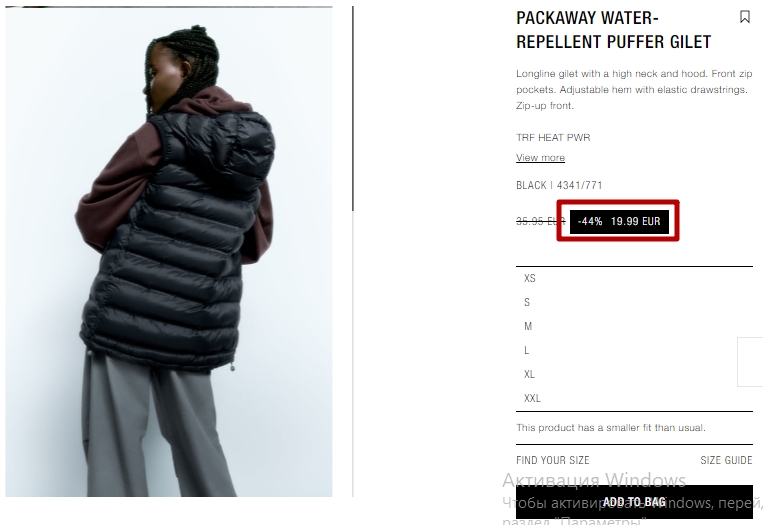Open the View more link
The width and height of the screenshot is (763, 525).
click(x=540, y=158)
